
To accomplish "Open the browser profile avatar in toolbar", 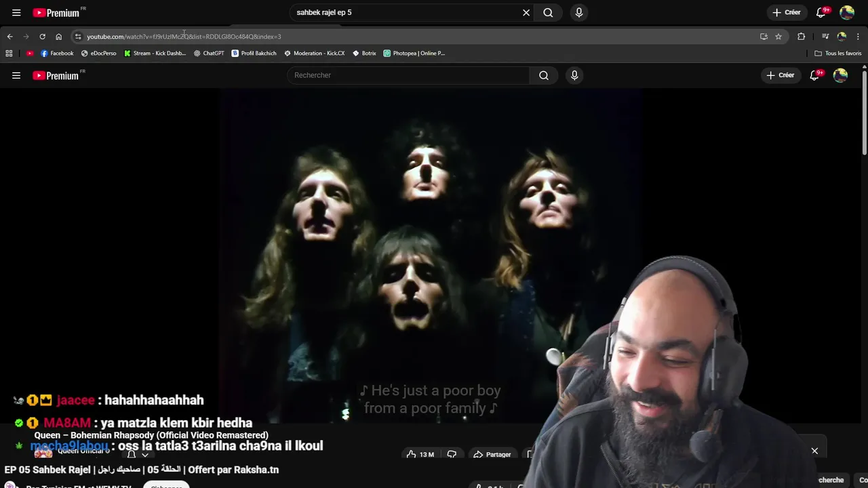I will [842, 37].
